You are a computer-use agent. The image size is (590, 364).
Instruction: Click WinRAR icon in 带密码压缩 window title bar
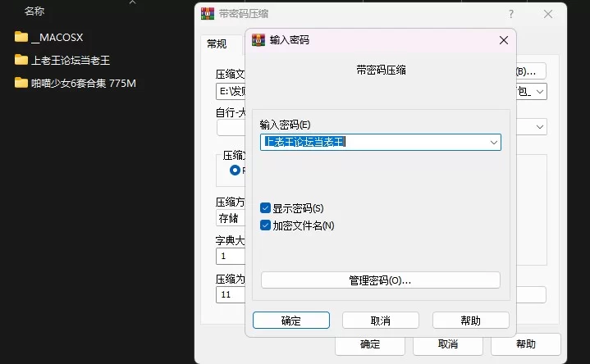pyautogui.click(x=208, y=14)
